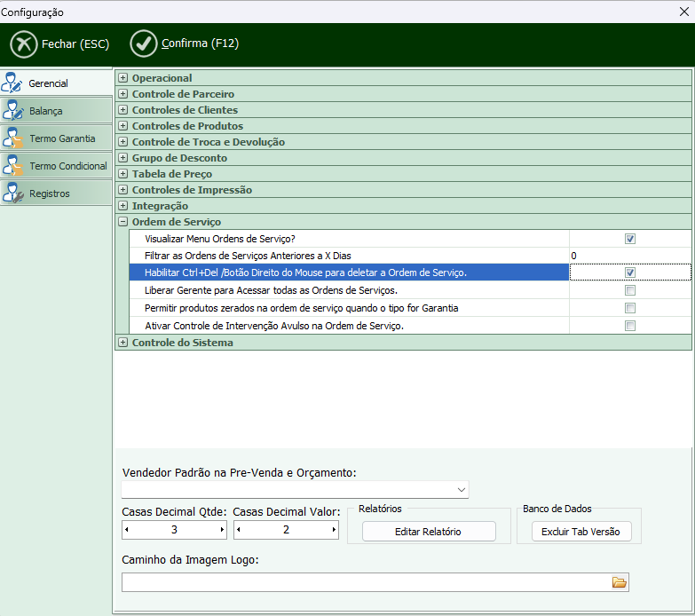Open the Registros sidebar icon
This screenshot has height=616, width=695.
click(x=13, y=193)
